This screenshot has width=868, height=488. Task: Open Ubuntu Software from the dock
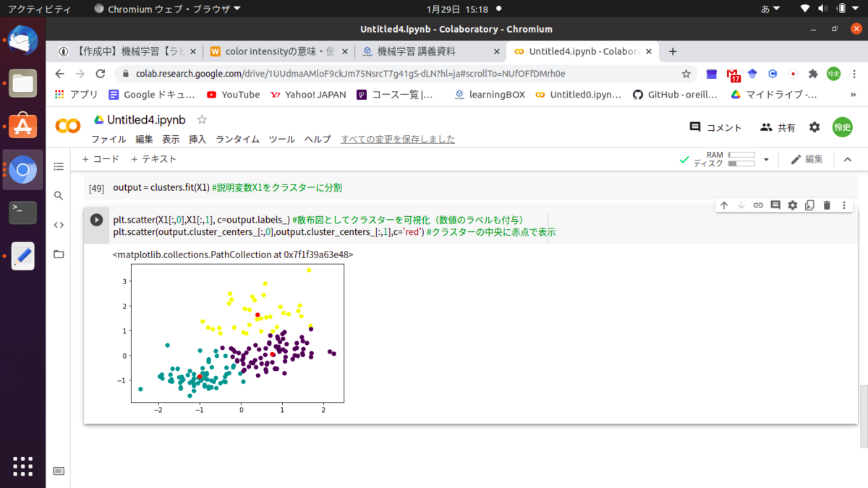click(22, 126)
